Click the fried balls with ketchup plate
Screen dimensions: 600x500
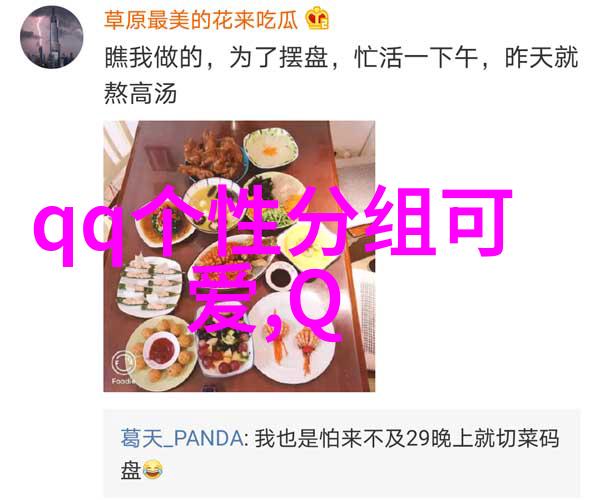pyautogui.click(x=162, y=350)
